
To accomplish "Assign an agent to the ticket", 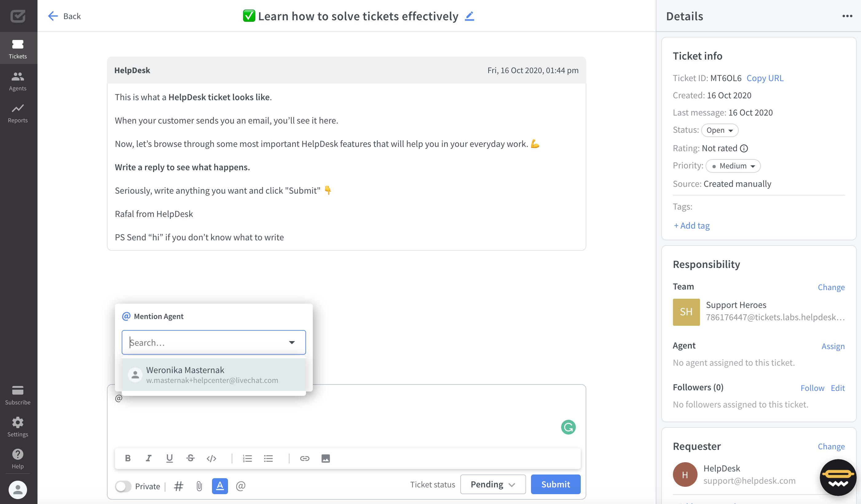I will [833, 346].
